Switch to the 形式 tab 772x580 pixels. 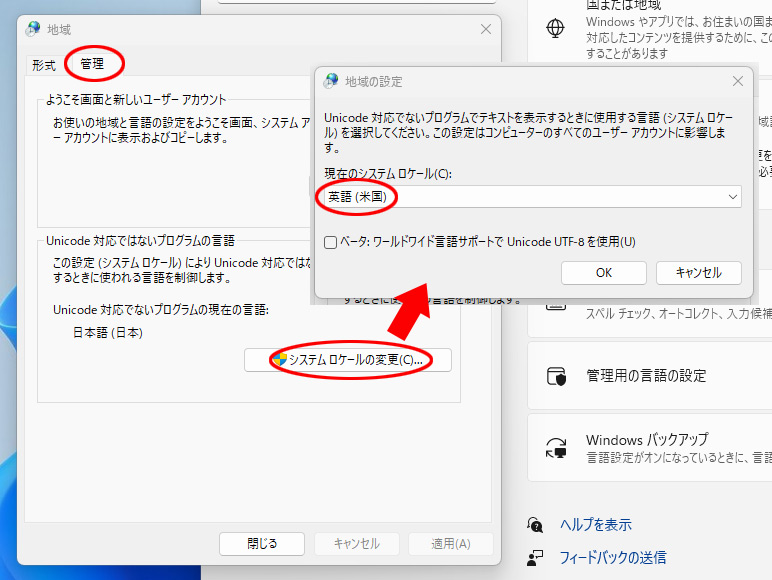pos(44,65)
